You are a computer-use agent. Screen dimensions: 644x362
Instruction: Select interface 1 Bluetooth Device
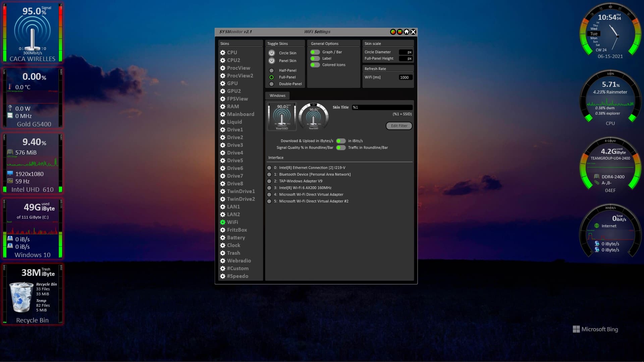click(x=269, y=175)
